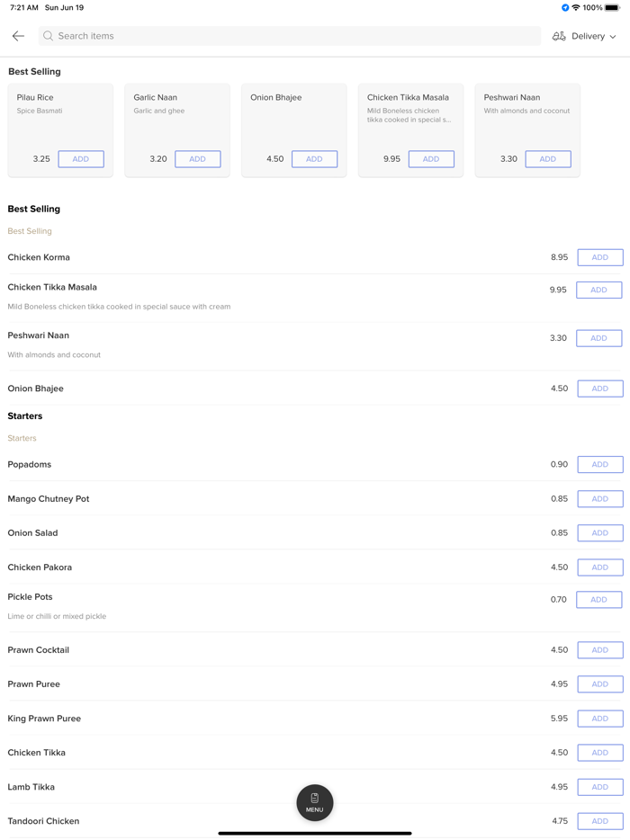
Task: Select the Peshwari Naan card
Action: pos(527,117)
